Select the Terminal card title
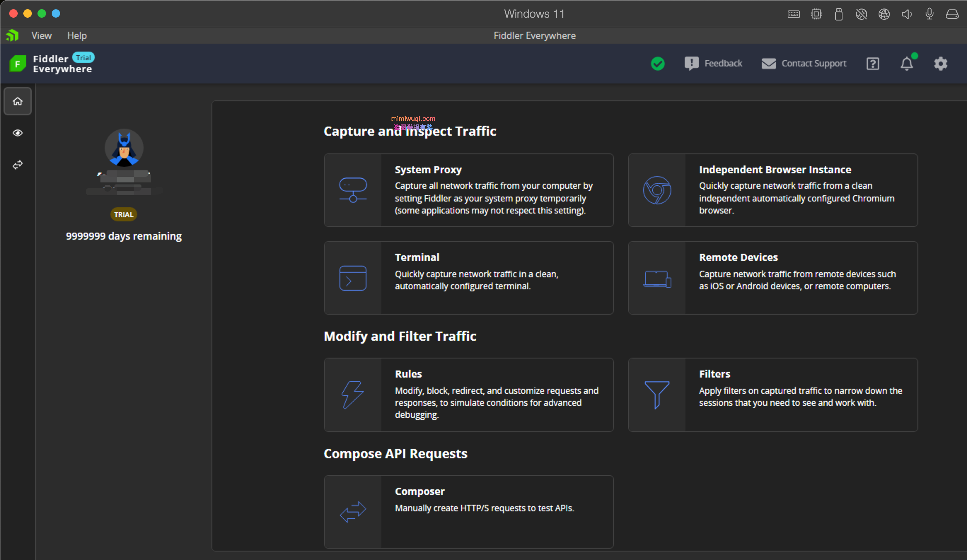The width and height of the screenshot is (967, 560). click(x=417, y=257)
